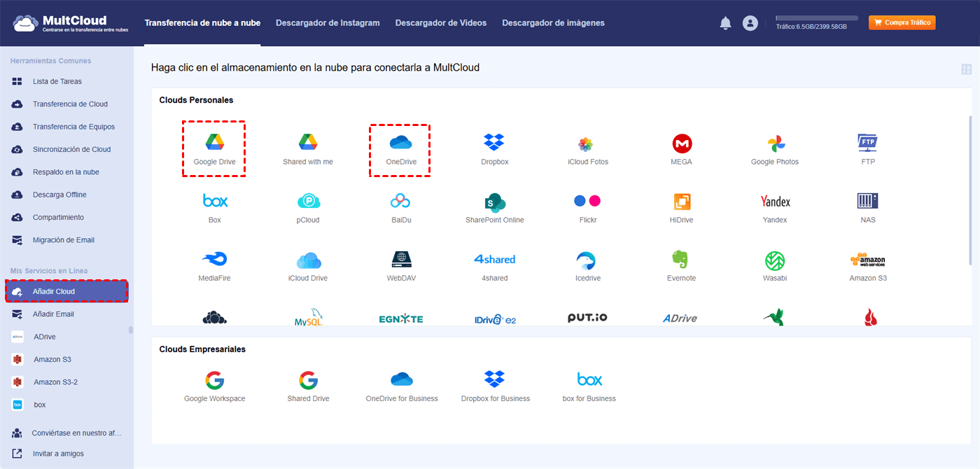Screen dimensions: 980x469
Task: Choose Wasabi storage
Action: coord(774,266)
